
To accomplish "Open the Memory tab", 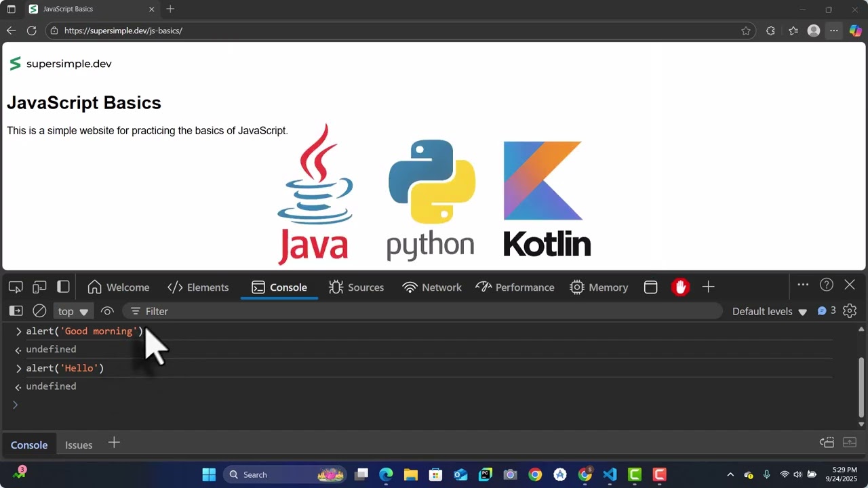I will (599, 287).
